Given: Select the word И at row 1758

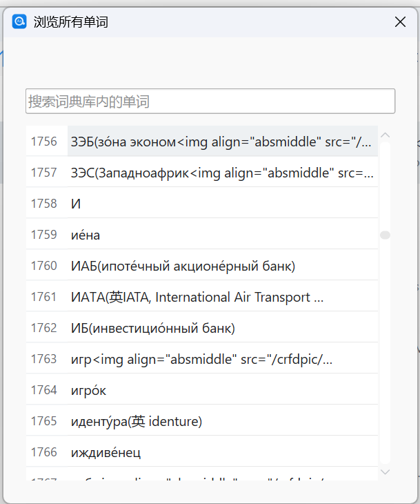Looking at the screenshot, I should (x=223, y=204).
